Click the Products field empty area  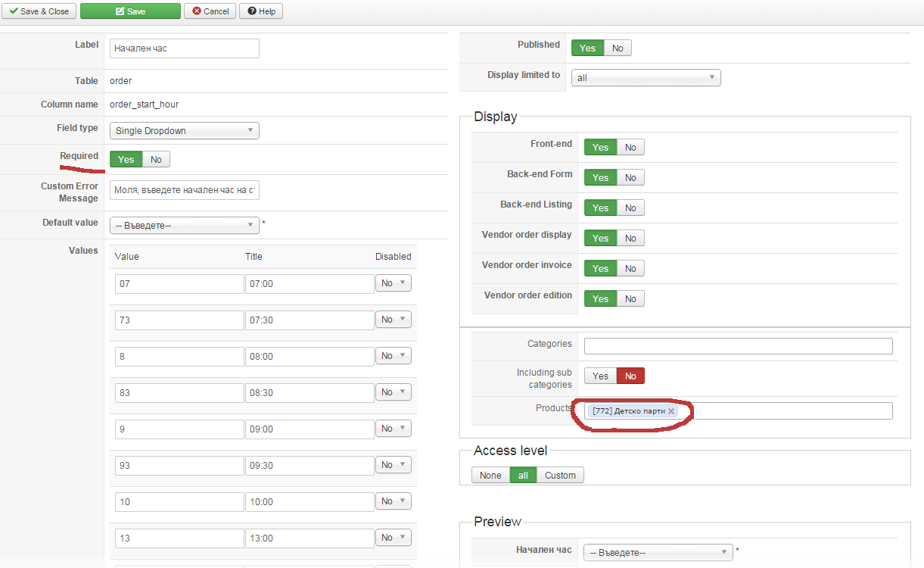(x=787, y=411)
